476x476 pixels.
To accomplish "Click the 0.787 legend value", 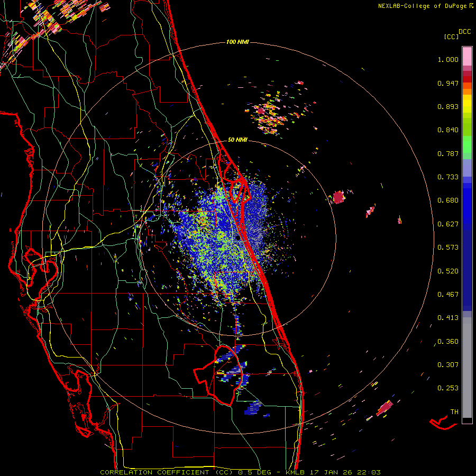I will [448, 153].
